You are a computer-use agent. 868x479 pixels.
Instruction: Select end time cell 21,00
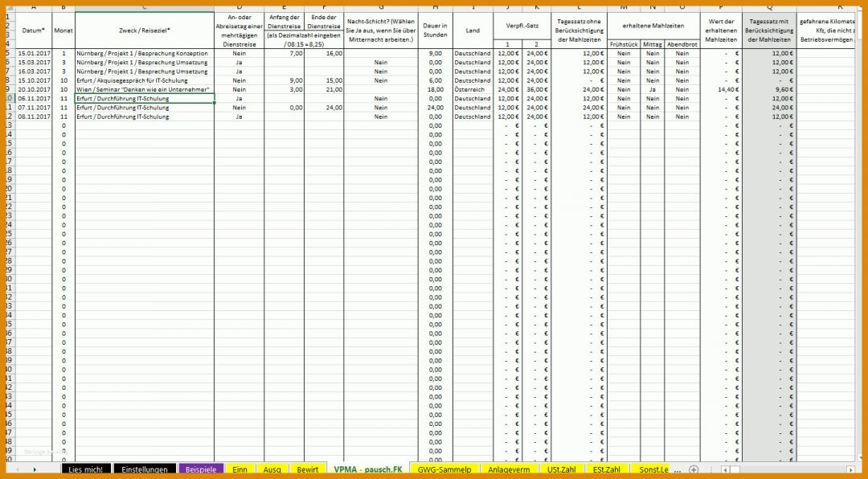click(324, 90)
